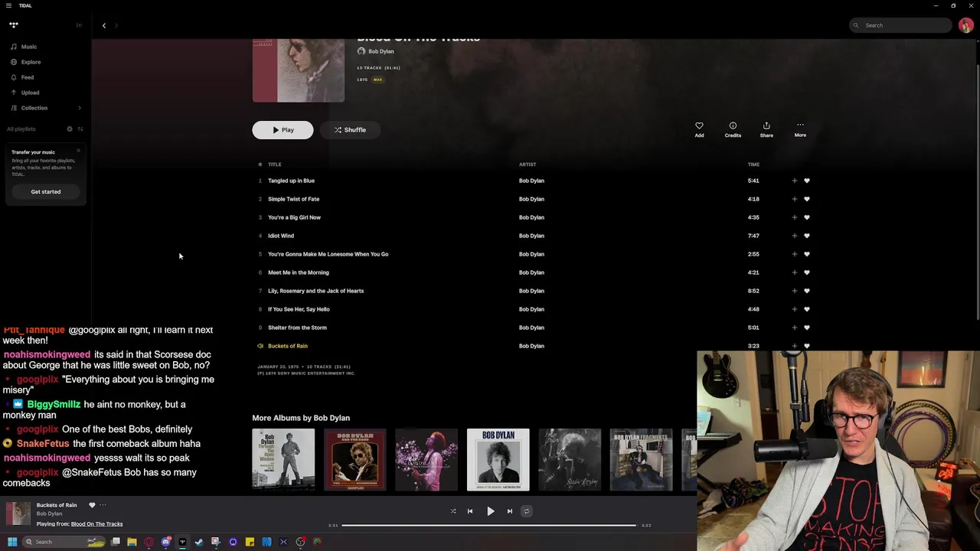Share the album
The image size is (980, 551).
tap(766, 129)
